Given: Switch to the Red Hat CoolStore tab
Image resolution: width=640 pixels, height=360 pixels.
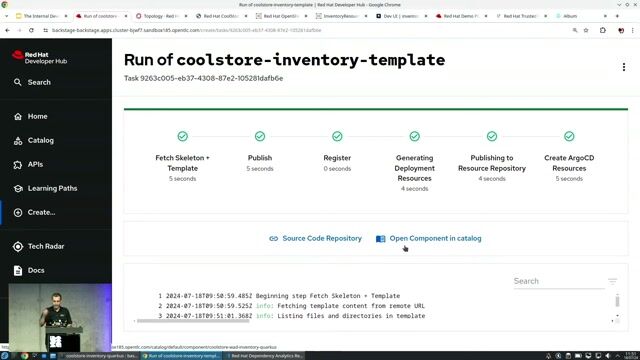Looking at the screenshot, I should click(x=221, y=16).
